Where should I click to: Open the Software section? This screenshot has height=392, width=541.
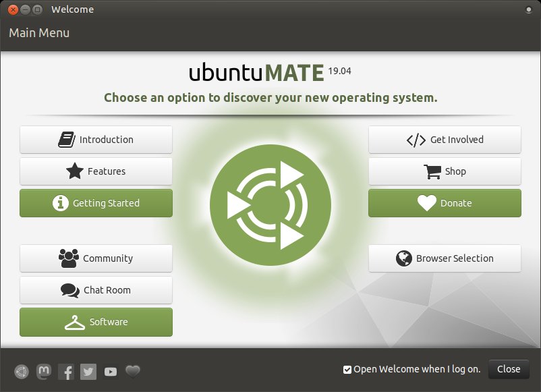(x=96, y=322)
